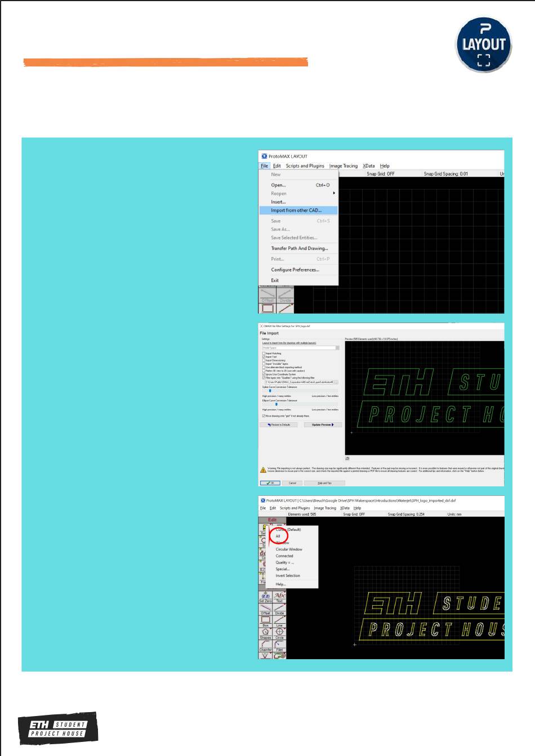The width and height of the screenshot is (535, 756).
Task: Click the "Elements used: 585" status text
Action: click(x=302, y=514)
